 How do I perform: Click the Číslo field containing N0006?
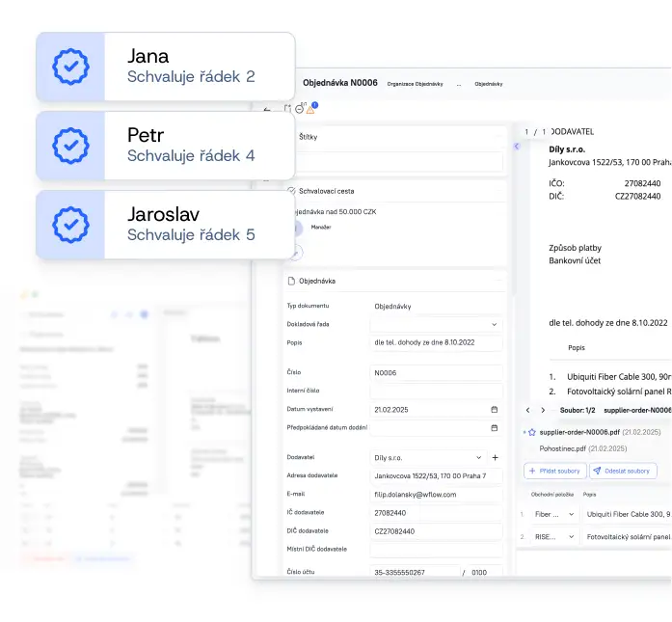tap(436, 373)
